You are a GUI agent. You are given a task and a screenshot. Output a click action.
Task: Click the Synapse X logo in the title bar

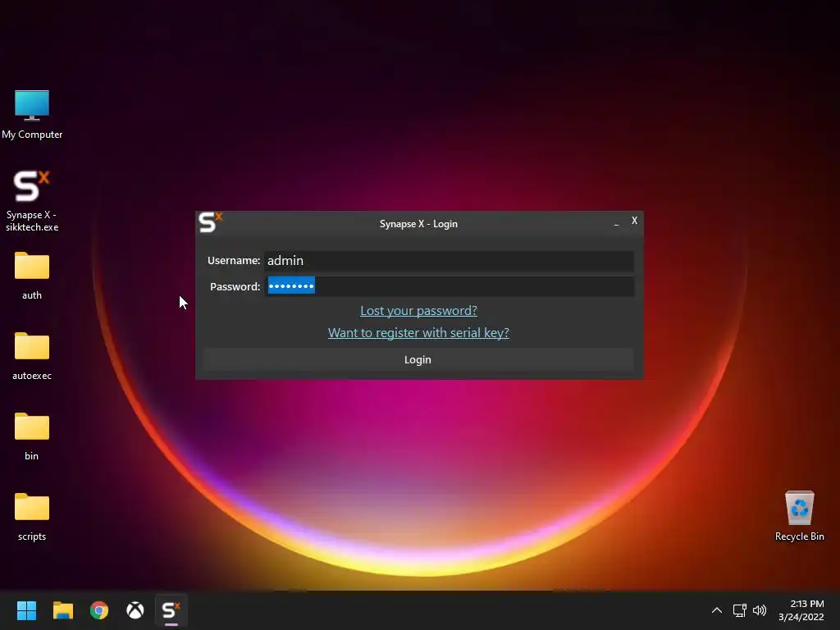210,222
